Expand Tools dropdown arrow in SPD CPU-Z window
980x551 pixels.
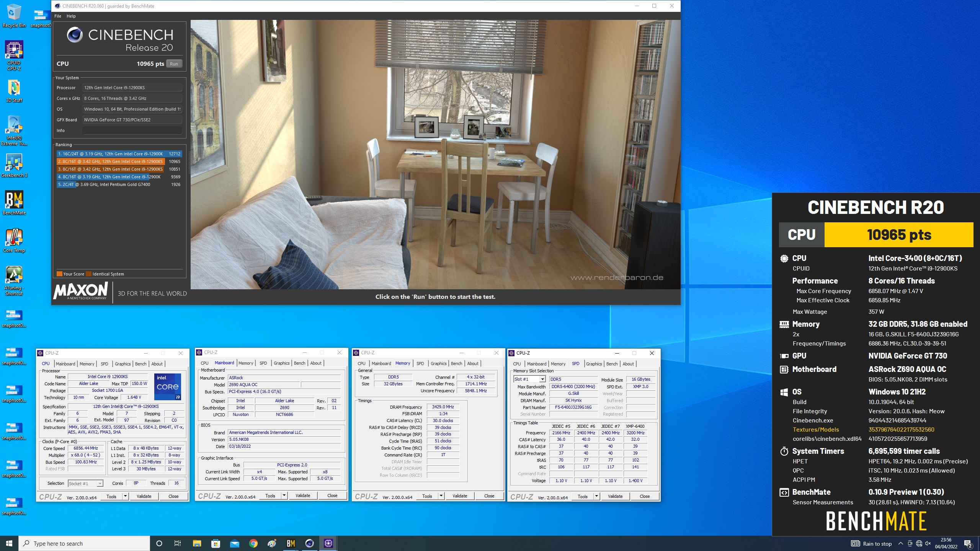pyautogui.click(x=596, y=496)
